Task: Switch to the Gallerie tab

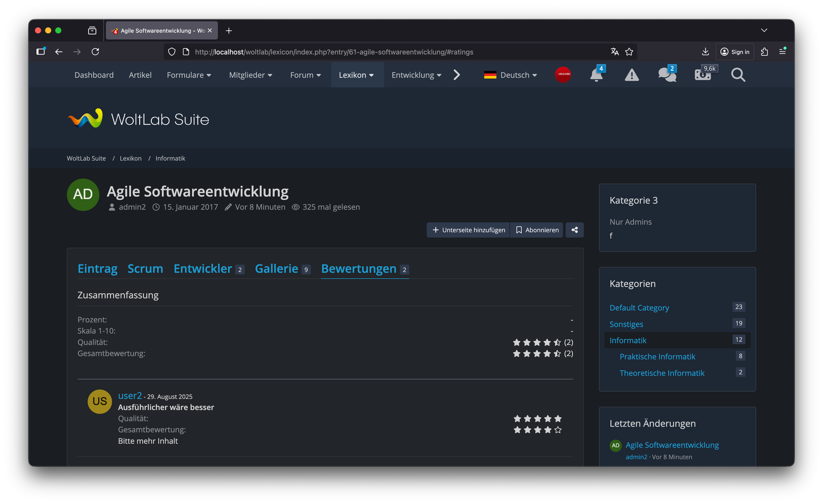Action: (276, 269)
